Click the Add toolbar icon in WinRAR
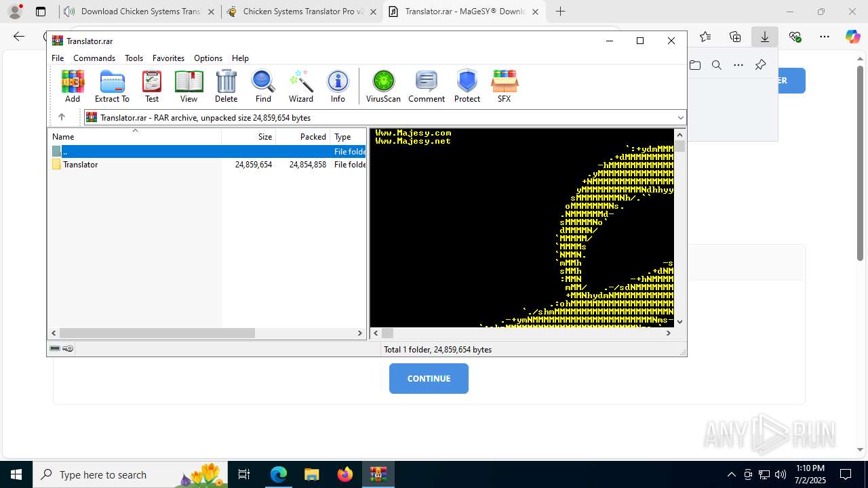This screenshot has height=488, width=868. pyautogui.click(x=73, y=86)
